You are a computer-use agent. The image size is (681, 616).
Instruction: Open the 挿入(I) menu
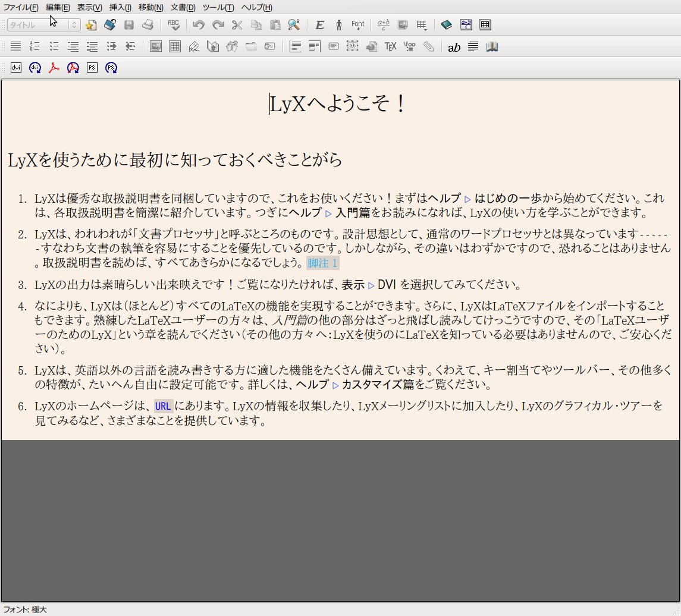[120, 7]
